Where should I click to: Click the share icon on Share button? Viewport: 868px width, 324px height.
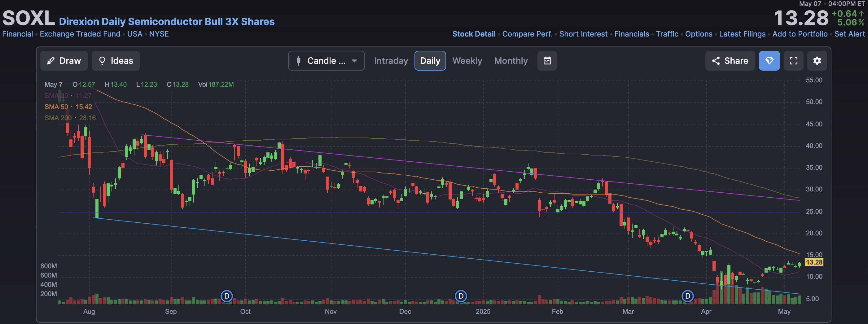point(716,61)
